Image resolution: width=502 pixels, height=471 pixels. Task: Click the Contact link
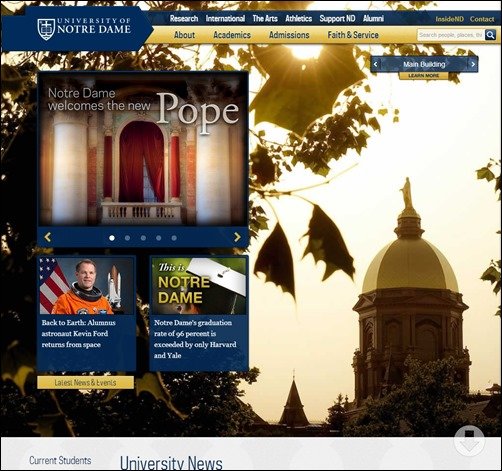(x=482, y=19)
